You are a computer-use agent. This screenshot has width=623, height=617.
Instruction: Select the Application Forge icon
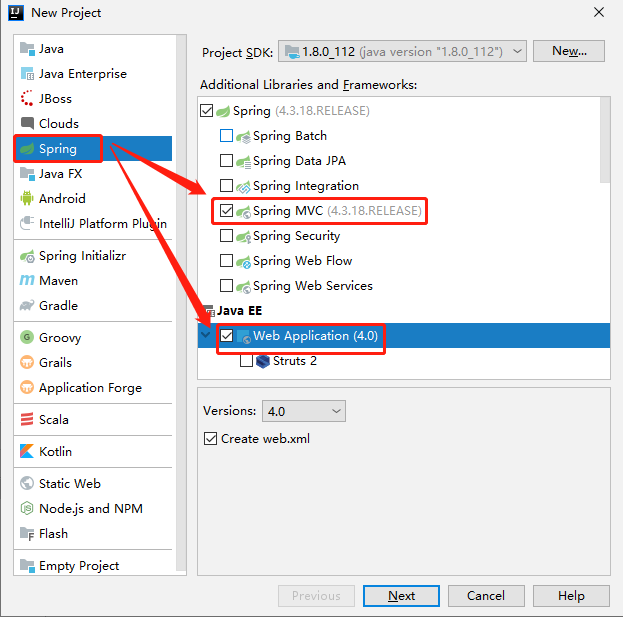pyautogui.click(x=27, y=387)
